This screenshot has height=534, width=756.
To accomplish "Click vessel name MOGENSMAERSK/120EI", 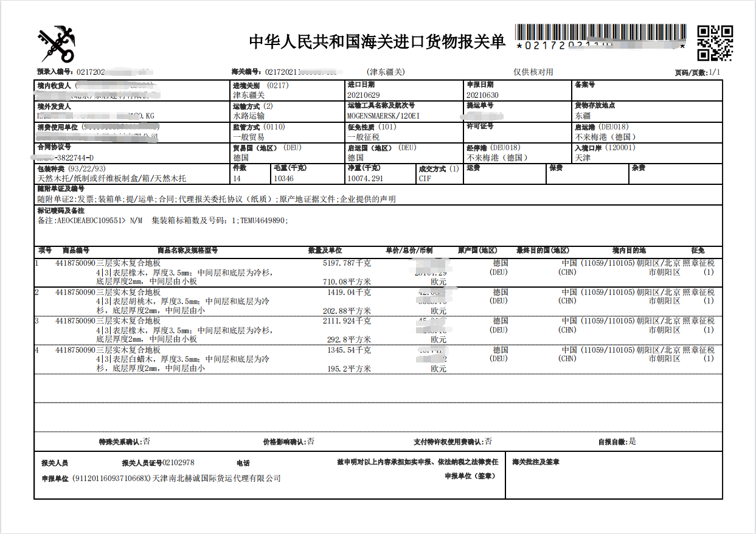I will [x=383, y=116].
